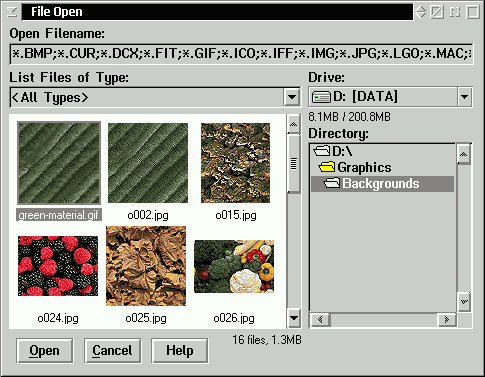Click up arrow of thumbnail list scrollbar
485x377 pixels.
pos(294,124)
